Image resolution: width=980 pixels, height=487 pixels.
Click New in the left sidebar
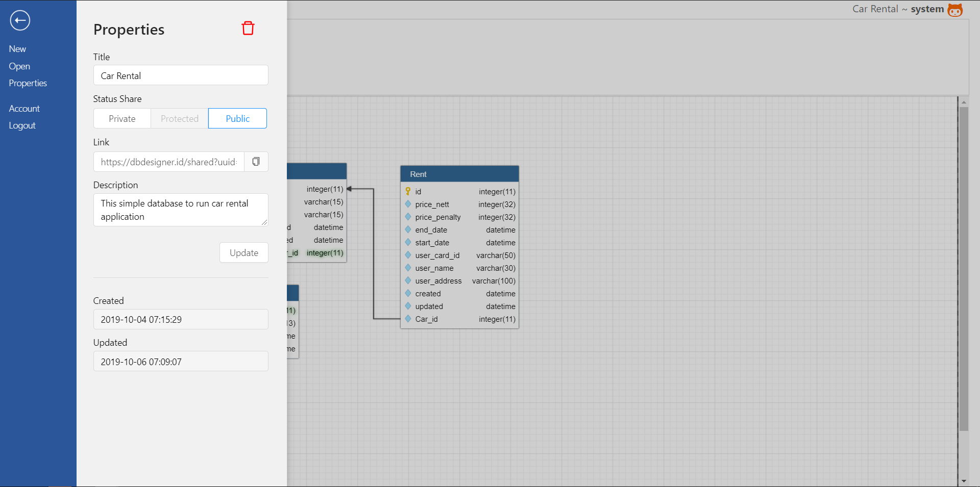click(17, 48)
